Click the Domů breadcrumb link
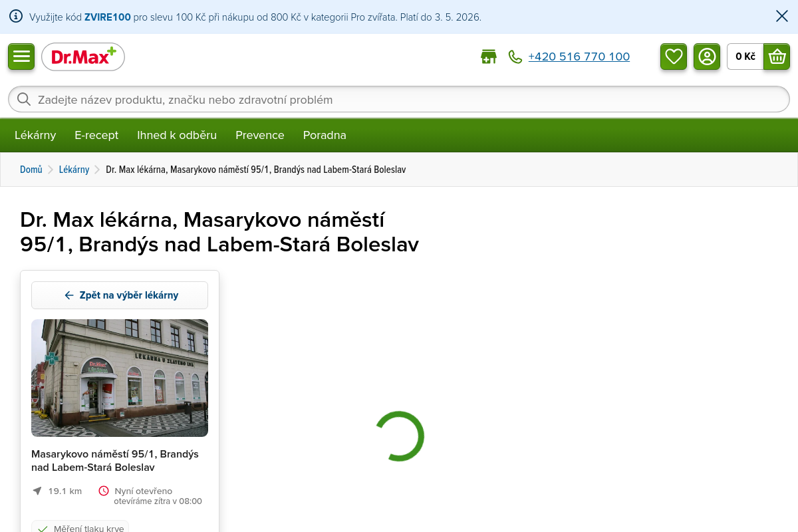 tap(31, 170)
